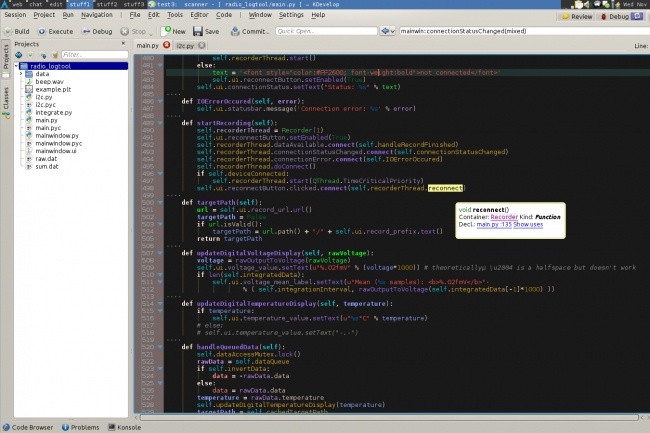Click the first blue icon in Projects toolbar
The height and width of the screenshot is (433, 650).
coord(19,55)
